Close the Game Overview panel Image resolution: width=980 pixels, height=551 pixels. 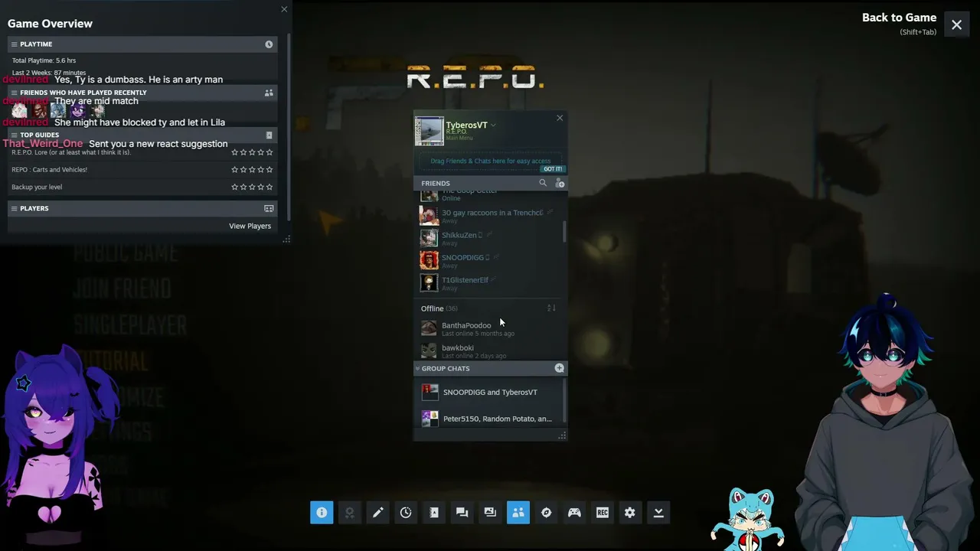[x=284, y=9]
